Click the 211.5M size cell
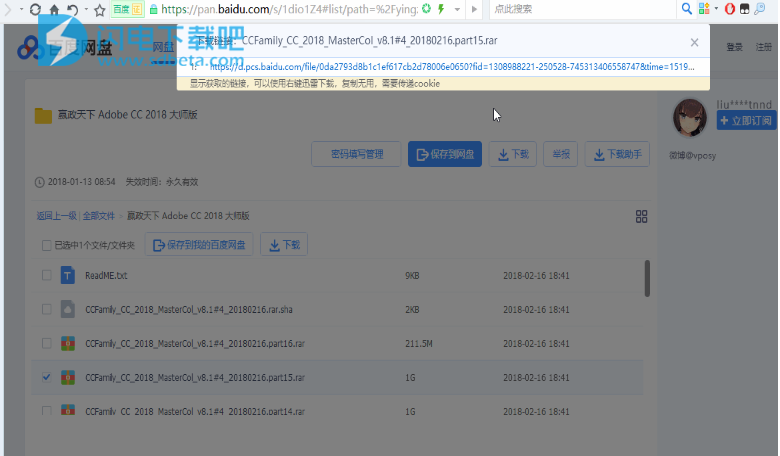Viewport: 780px width, 456px height. (418, 344)
